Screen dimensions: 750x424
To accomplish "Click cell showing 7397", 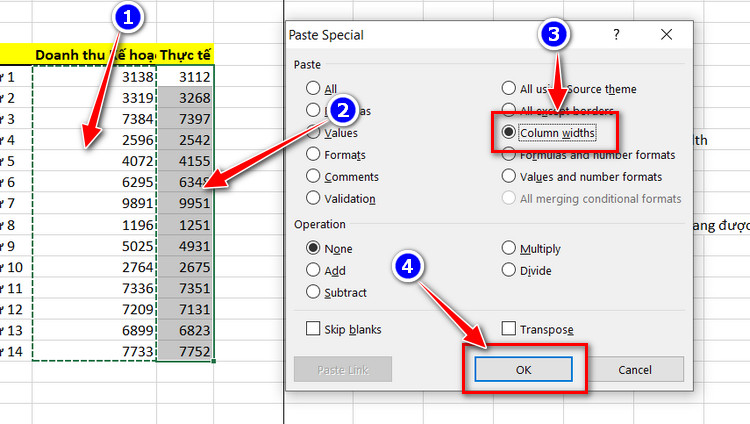I will pyautogui.click(x=185, y=119).
